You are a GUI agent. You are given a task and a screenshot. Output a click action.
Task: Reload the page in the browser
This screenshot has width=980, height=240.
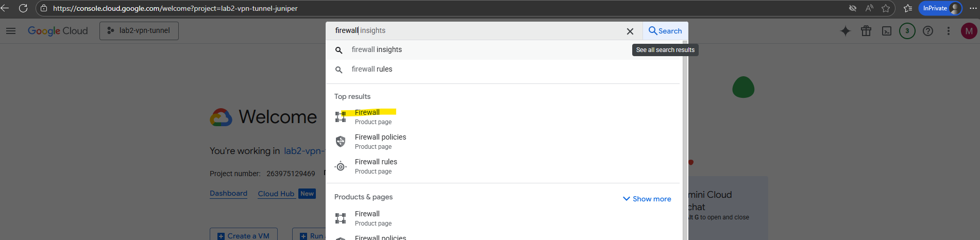(x=23, y=8)
